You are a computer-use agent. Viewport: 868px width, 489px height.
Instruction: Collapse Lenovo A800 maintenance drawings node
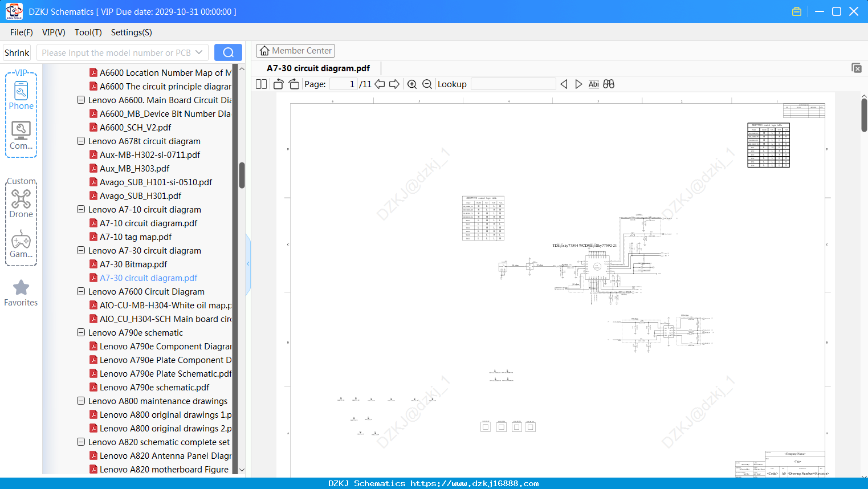[x=81, y=401]
